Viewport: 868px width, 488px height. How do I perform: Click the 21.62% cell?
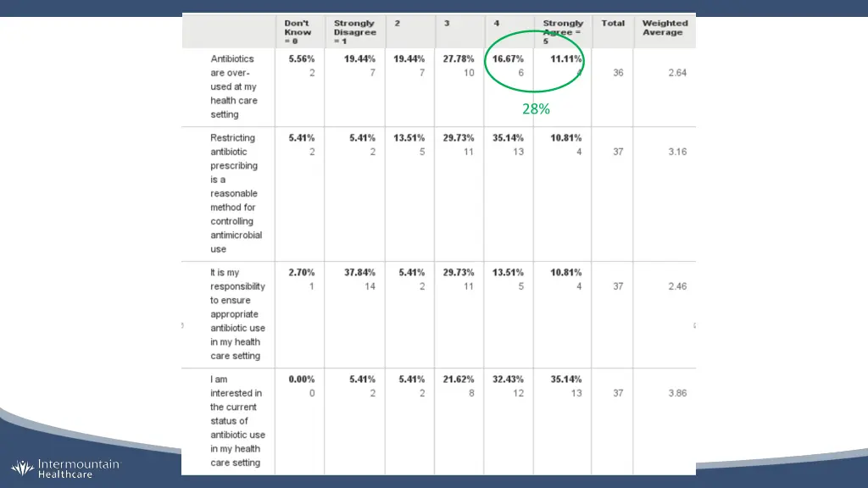pos(459,379)
